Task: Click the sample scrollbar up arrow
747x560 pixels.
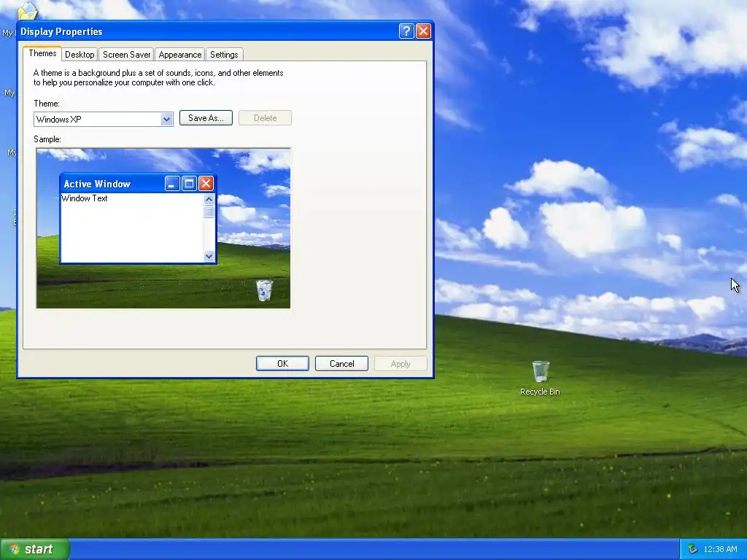Action: (x=209, y=199)
